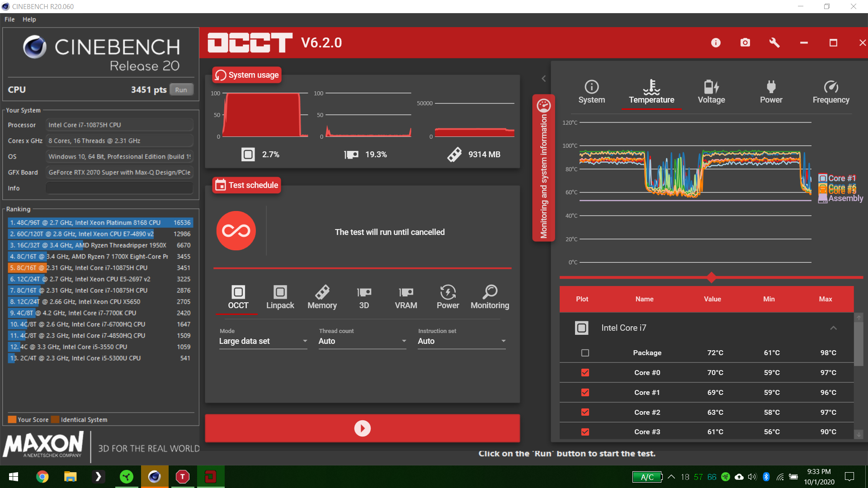Screen dimensions: 868x488
Task: Click the memory usage icon at 9314 MB
Action: (x=454, y=155)
